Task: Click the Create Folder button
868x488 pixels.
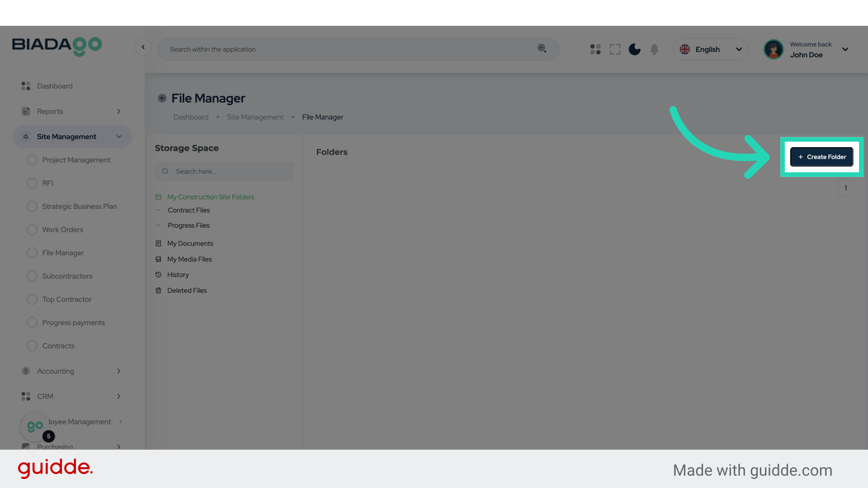Action: [x=821, y=157]
